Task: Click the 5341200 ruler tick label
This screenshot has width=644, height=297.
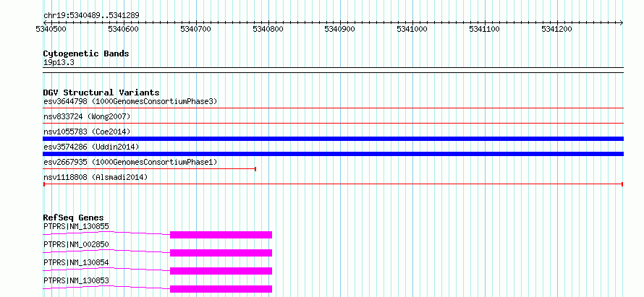Action: pyautogui.click(x=556, y=29)
